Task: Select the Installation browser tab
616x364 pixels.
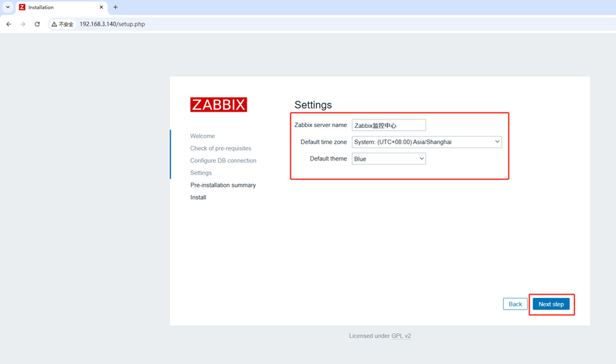Action: point(61,8)
